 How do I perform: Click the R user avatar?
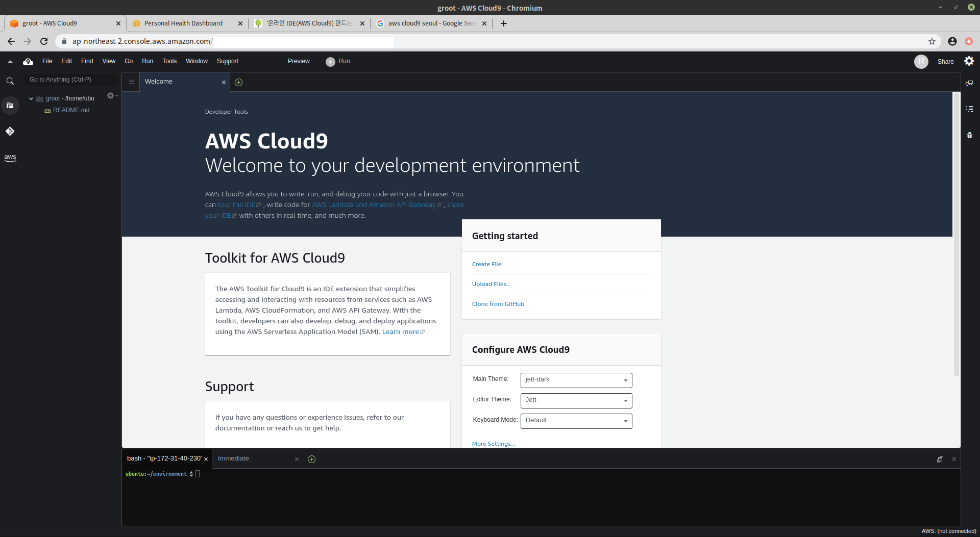click(921, 62)
